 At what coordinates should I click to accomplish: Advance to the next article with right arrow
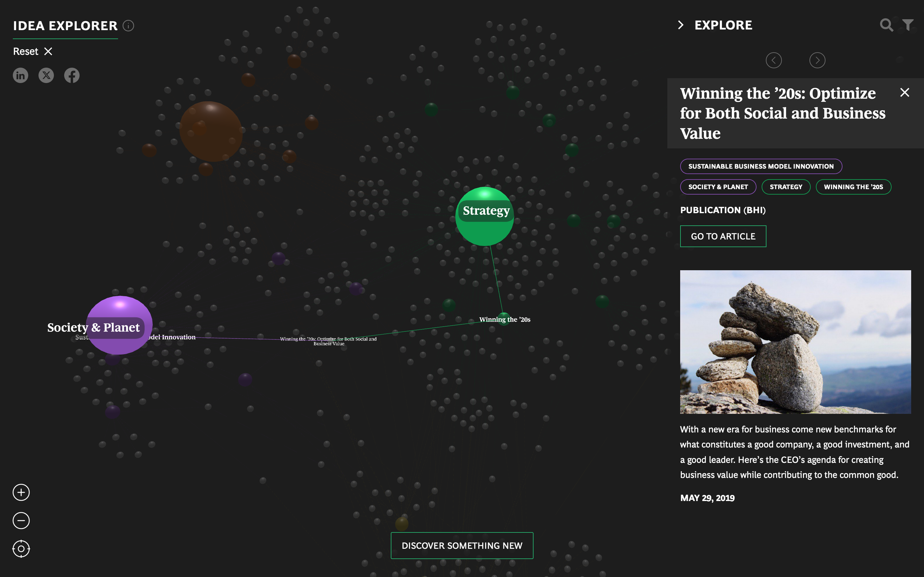tap(817, 60)
